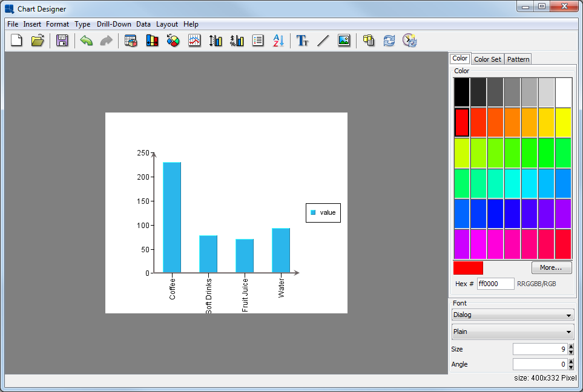Viewport: 583px width, 392px height.
Task: Create a new chart with the blank page icon
Action: (16, 40)
